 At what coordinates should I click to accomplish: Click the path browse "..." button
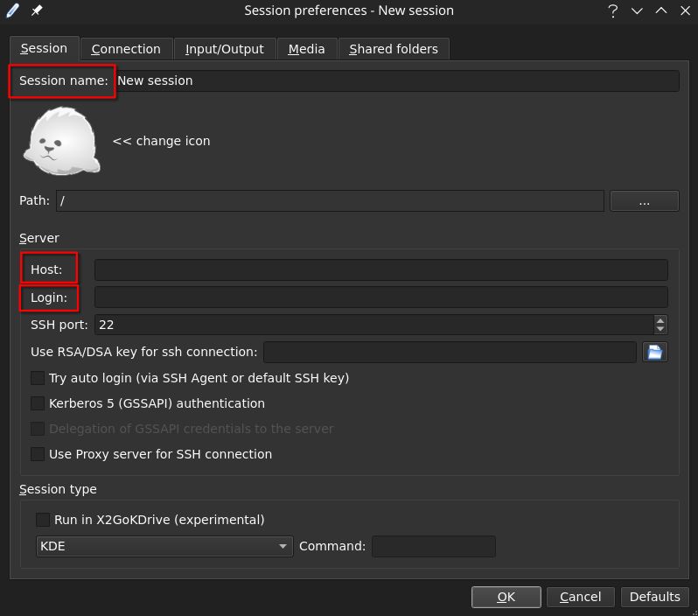click(x=644, y=201)
